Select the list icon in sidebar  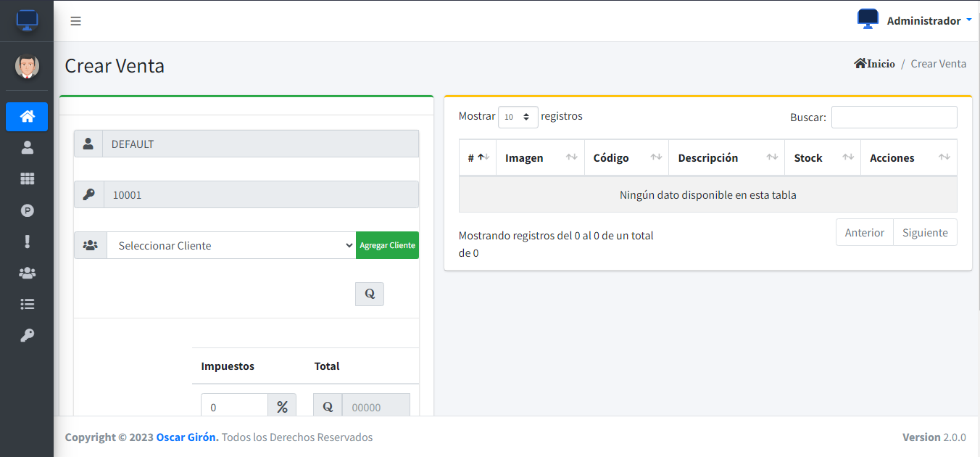pyautogui.click(x=27, y=305)
